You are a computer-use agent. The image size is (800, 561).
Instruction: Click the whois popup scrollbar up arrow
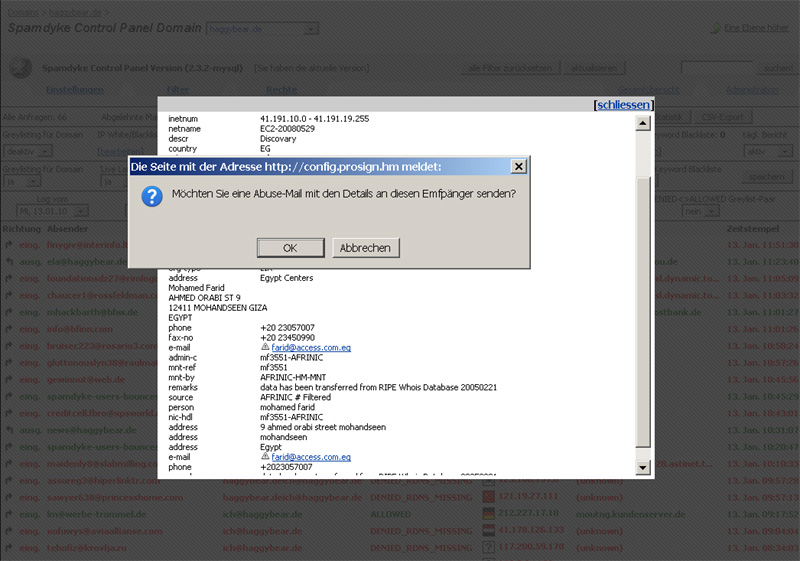pos(643,123)
